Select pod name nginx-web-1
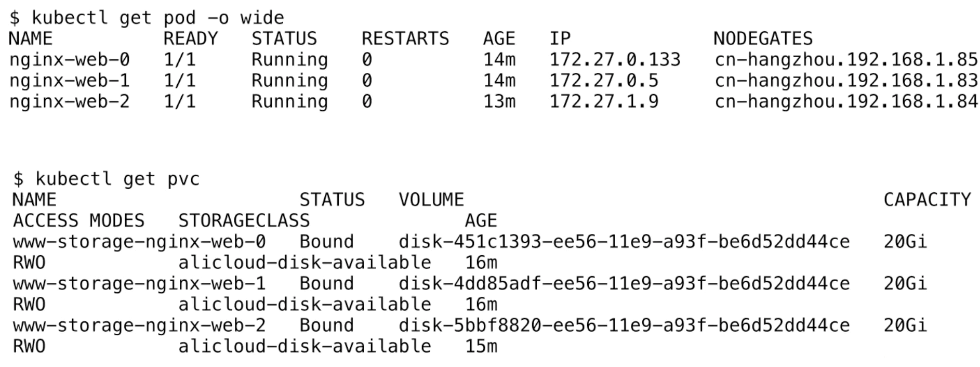980x367 pixels. point(69,81)
